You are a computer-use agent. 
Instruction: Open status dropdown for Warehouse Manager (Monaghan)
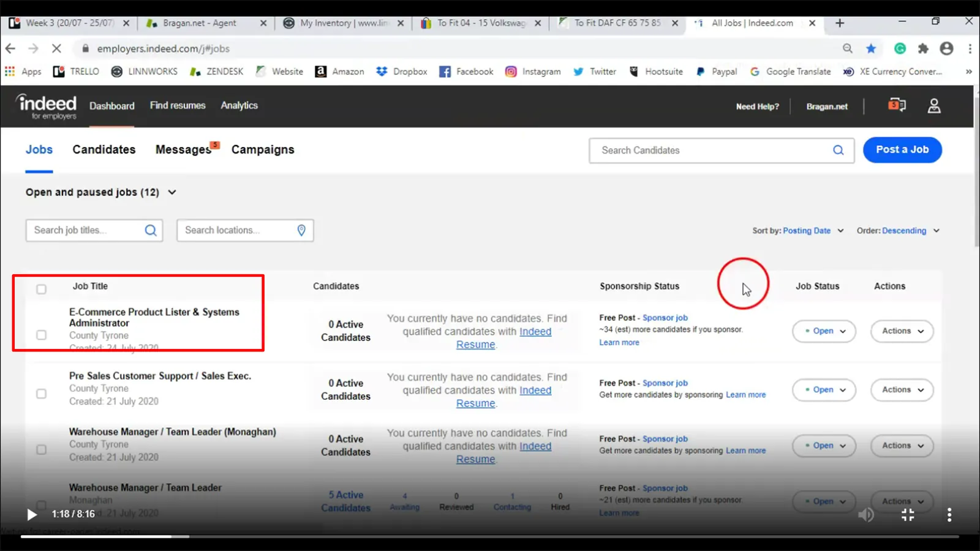[x=824, y=446]
